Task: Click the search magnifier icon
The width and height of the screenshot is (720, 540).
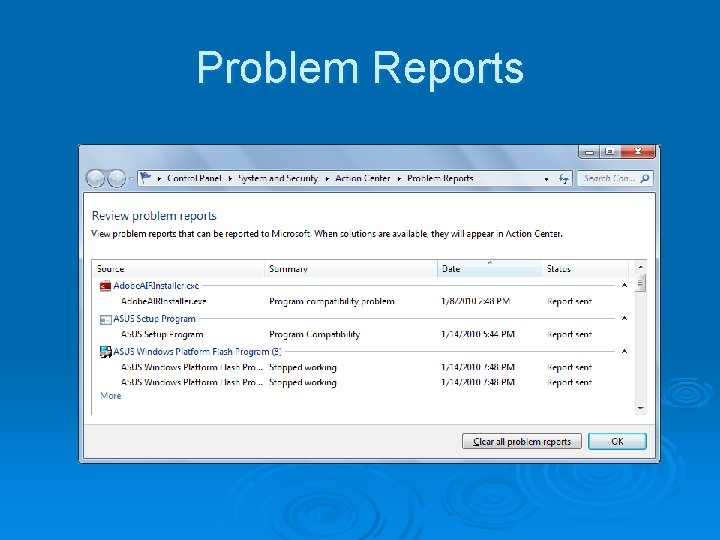Action: point(645,178)
